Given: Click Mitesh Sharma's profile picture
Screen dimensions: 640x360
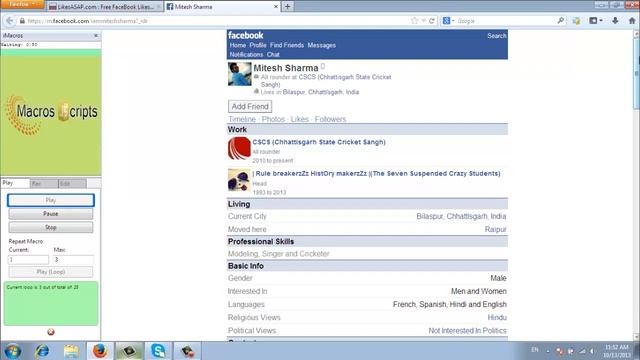Looking at the screenshot, I should coord(240,74).
